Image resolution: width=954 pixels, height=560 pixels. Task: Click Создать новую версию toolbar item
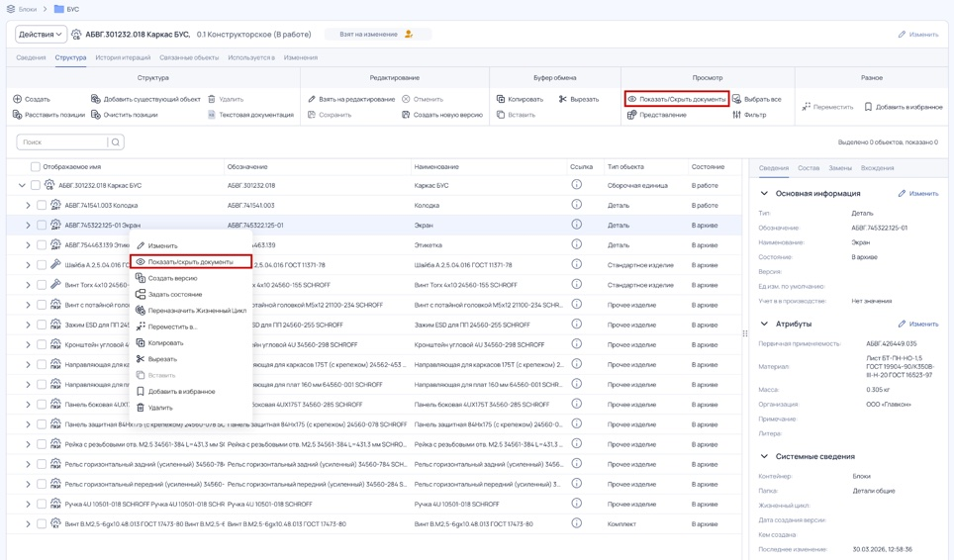click(442, 115)
